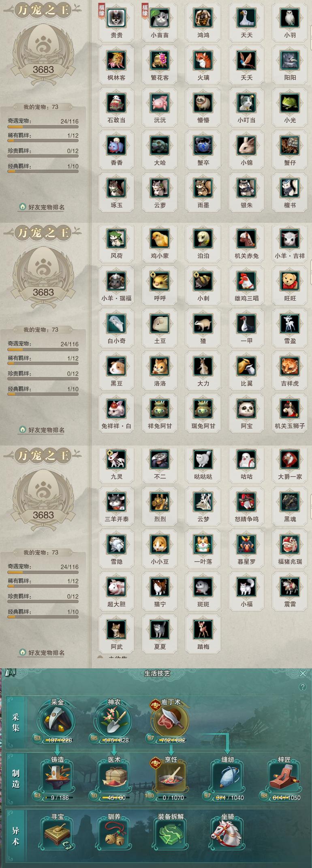Click the 奇遇宠物 24/116 progress bar
The image size is (312, 868).
[x=43, y=127]
